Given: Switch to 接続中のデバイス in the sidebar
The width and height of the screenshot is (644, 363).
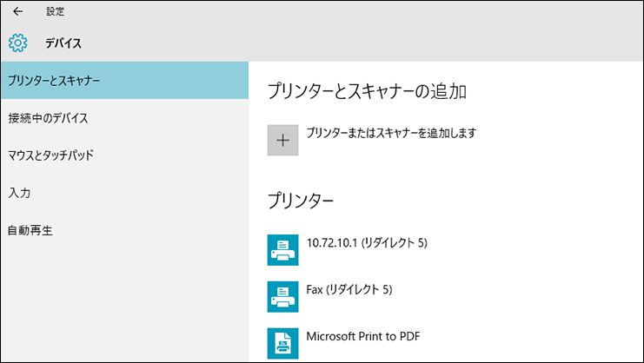Looking at the screenshot, I should pos(124,118).
